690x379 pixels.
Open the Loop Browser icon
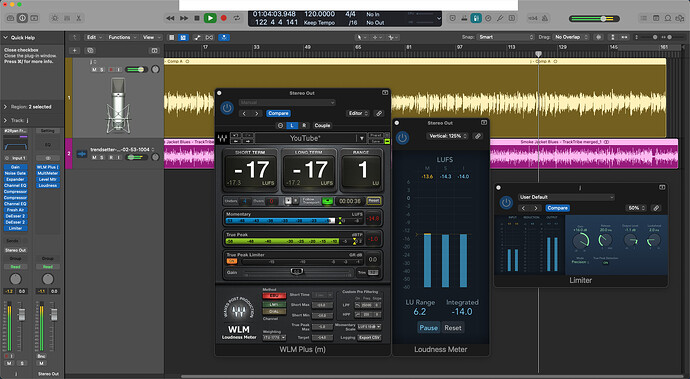point(668,18)
